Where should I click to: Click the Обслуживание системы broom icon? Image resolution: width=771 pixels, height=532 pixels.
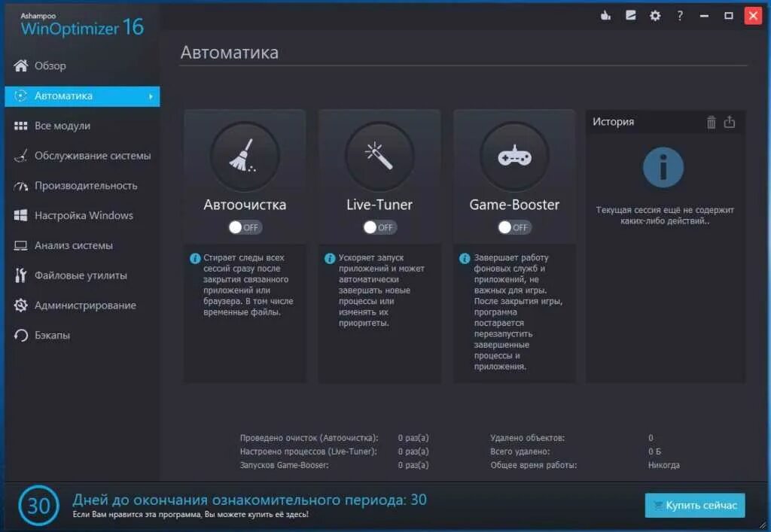[x=20, y=156]
